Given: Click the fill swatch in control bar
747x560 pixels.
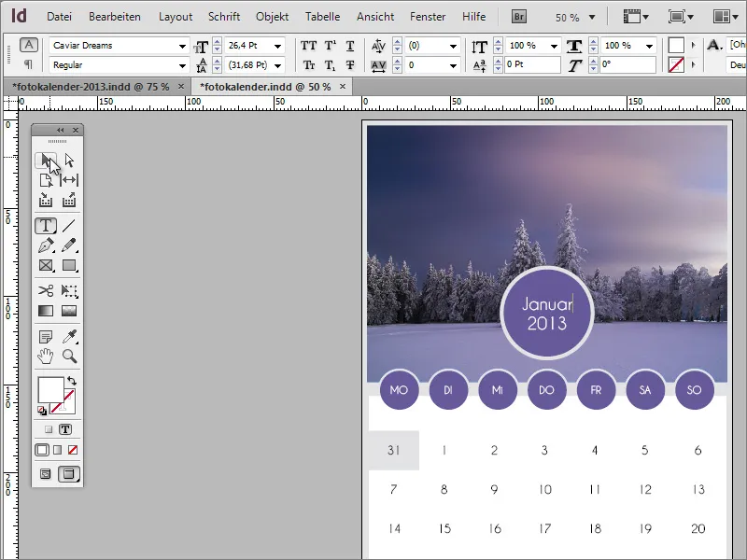Looking at the screenshot, I should coord(676,45).
